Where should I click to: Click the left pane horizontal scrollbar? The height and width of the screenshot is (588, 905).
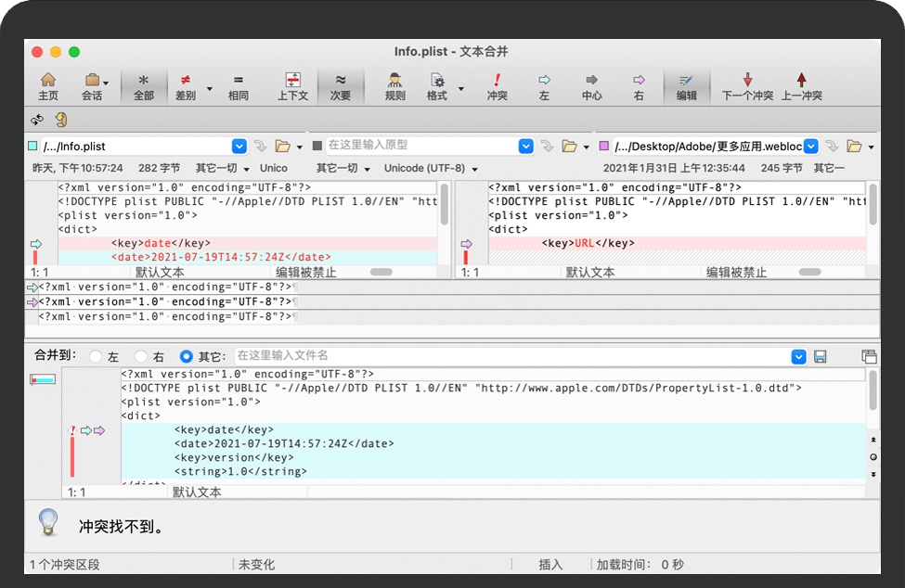381,272
